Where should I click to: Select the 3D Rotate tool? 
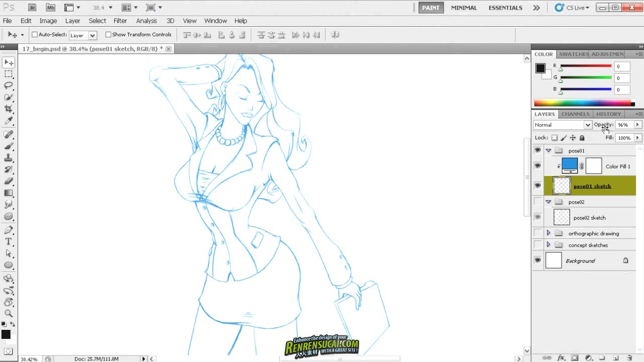click(x=9, y=279)
